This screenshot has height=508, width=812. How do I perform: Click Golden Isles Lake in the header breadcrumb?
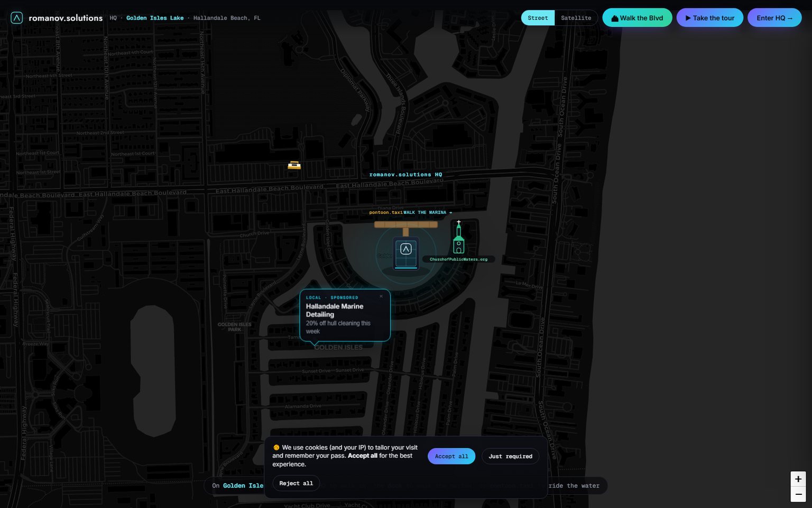point(155,18)
